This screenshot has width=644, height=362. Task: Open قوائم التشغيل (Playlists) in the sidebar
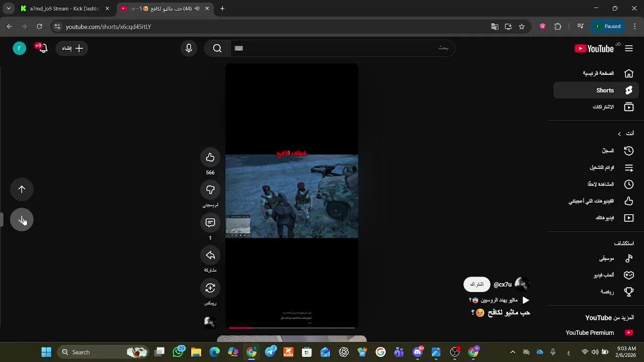(596, 167)
